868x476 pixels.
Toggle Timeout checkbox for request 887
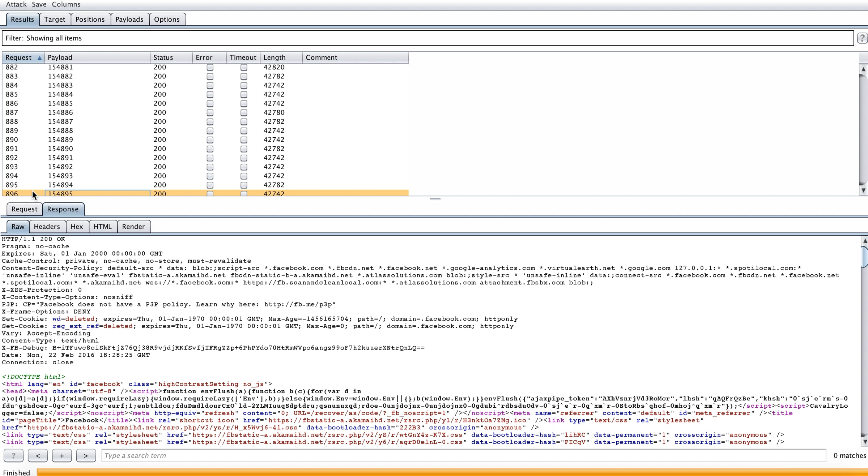pos(244,112)
